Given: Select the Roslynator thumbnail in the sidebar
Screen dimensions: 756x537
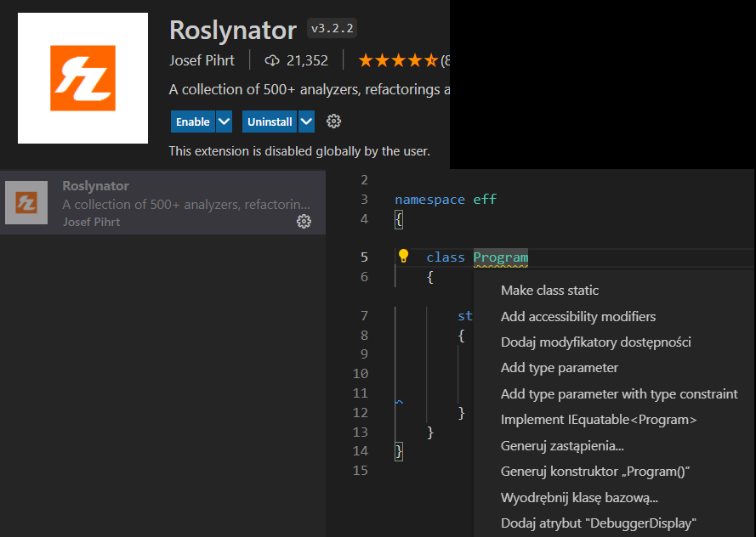Looking at the screenshot, I should 26,203.
